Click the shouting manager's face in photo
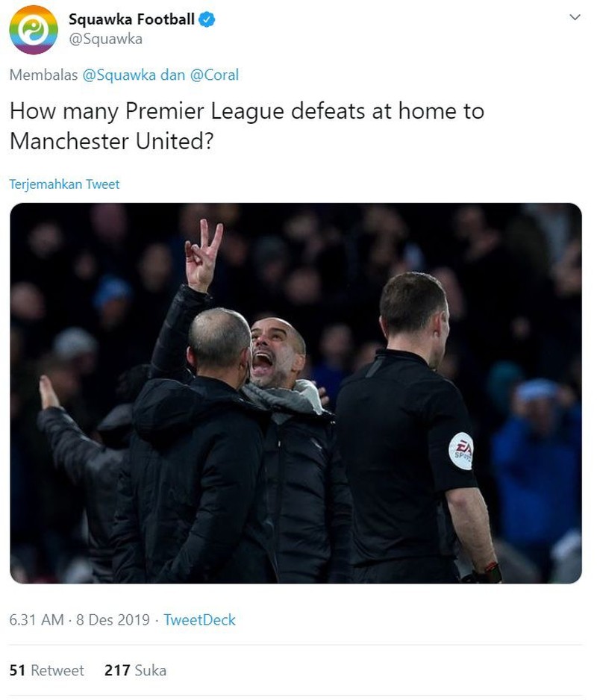This screenshot has height=700, width=597. point(274,353)
